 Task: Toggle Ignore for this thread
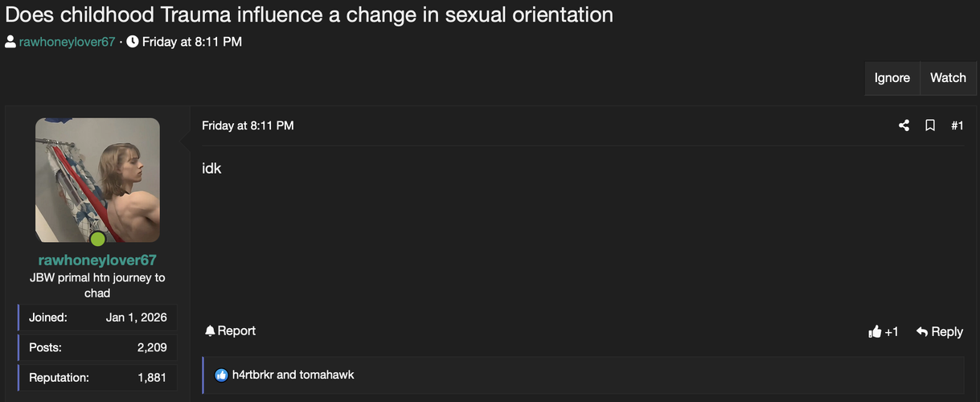point(892,78)
